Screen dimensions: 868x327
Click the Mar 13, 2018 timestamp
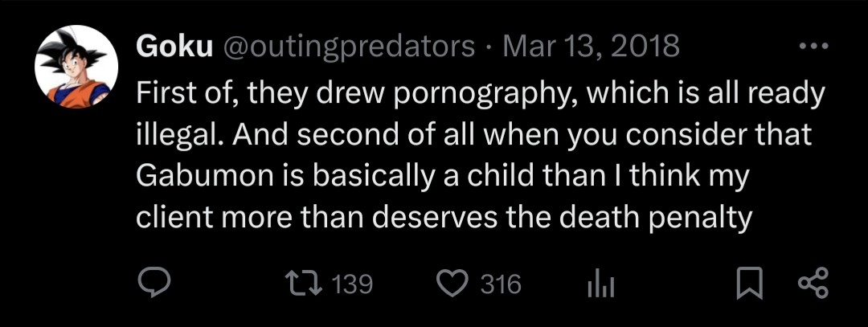pyautogui.click(x=591, y=47)
